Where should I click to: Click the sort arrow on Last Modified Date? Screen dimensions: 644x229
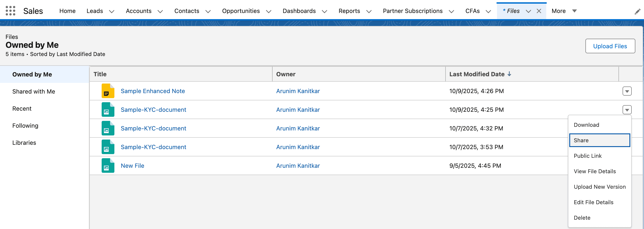pyautogui.click(x=509, y=74)
